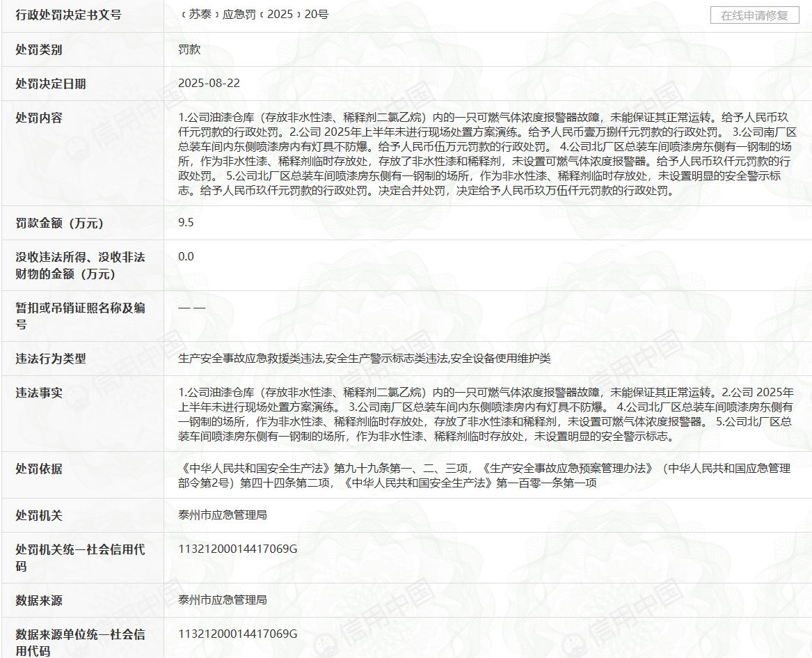Select the confiscated amount 0.0
812x658 pixels.
(186, 256)
